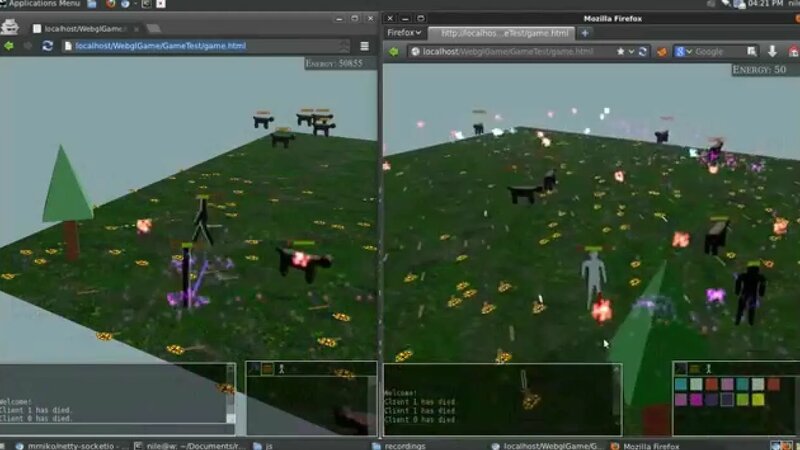Click the 04:21 PM clock
Screen dimensions: 800x450
click(765, 4)
